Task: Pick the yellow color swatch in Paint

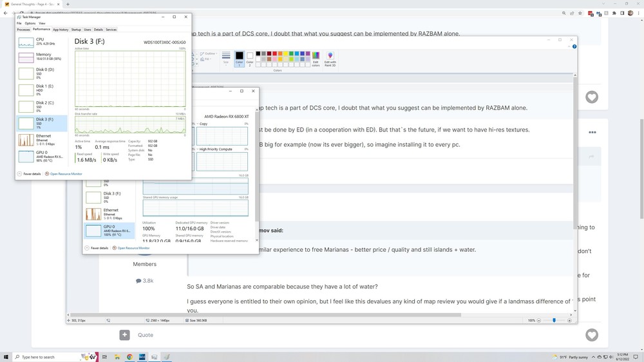Action: [286, 53]
